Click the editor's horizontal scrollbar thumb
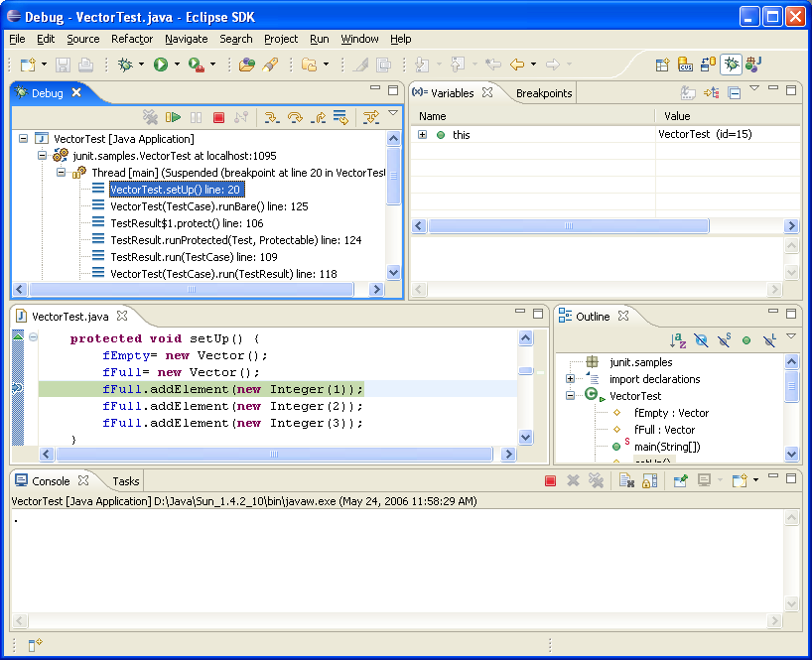 click(x=274, y=455)
